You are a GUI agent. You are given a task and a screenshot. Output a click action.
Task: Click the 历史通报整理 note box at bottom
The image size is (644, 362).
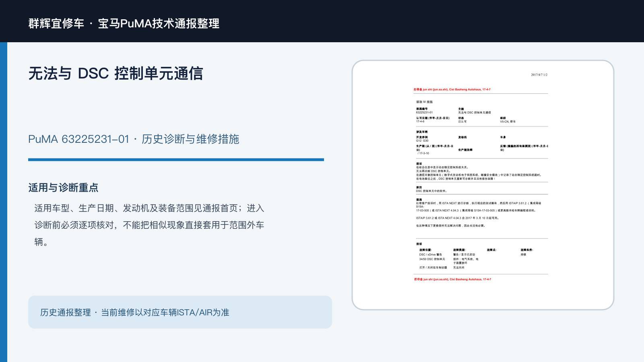pos(180,312)
